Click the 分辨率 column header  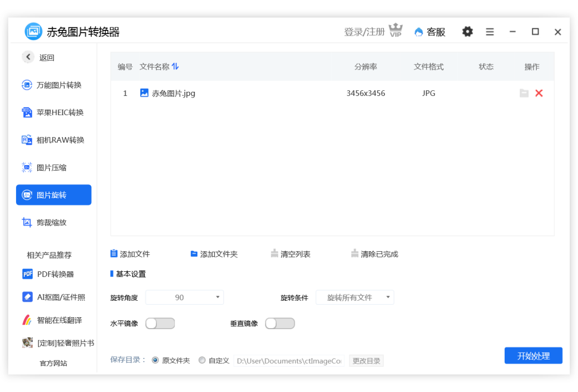tap(366, 67)
